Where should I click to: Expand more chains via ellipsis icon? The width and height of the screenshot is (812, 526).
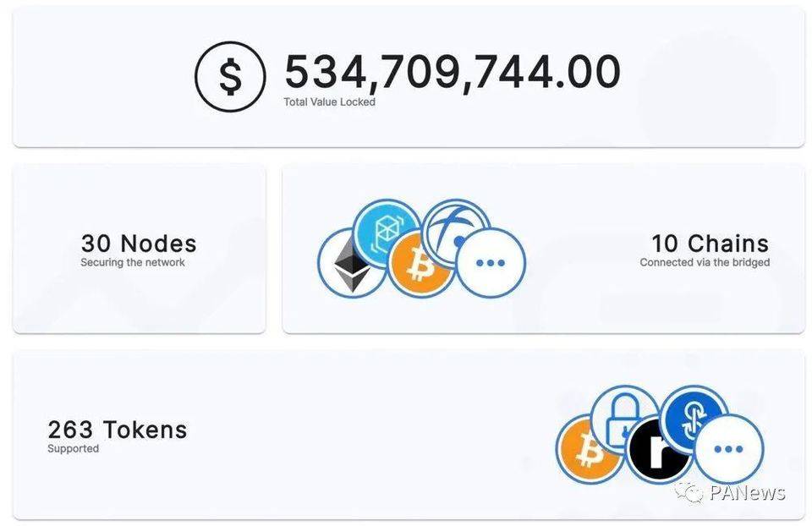[491, 263]
